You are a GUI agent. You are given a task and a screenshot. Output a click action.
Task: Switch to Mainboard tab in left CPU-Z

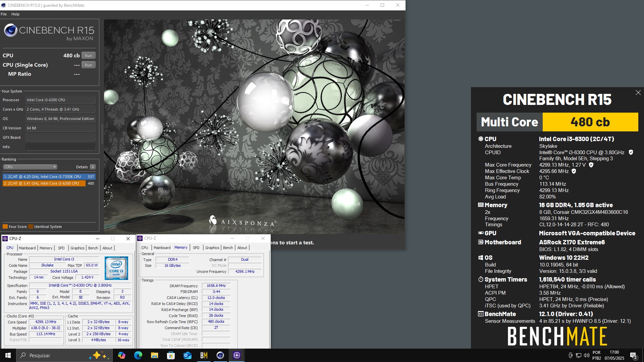pos(27,248)
